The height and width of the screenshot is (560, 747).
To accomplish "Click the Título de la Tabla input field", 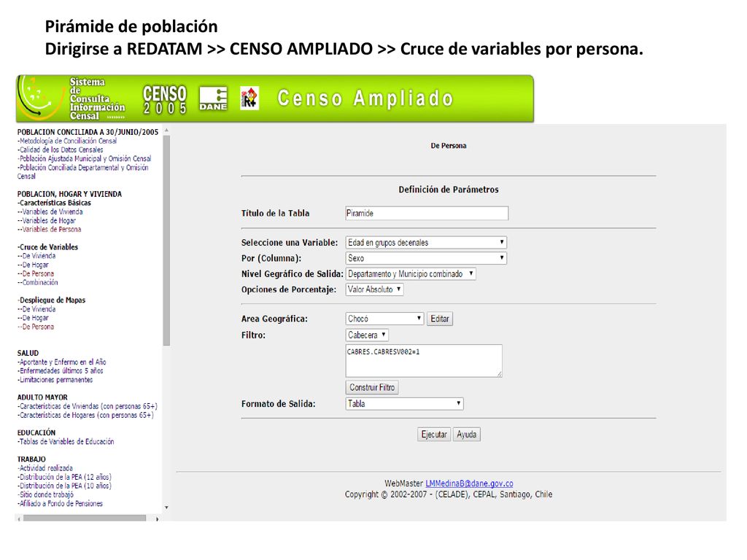I will [x=427, y=214].
